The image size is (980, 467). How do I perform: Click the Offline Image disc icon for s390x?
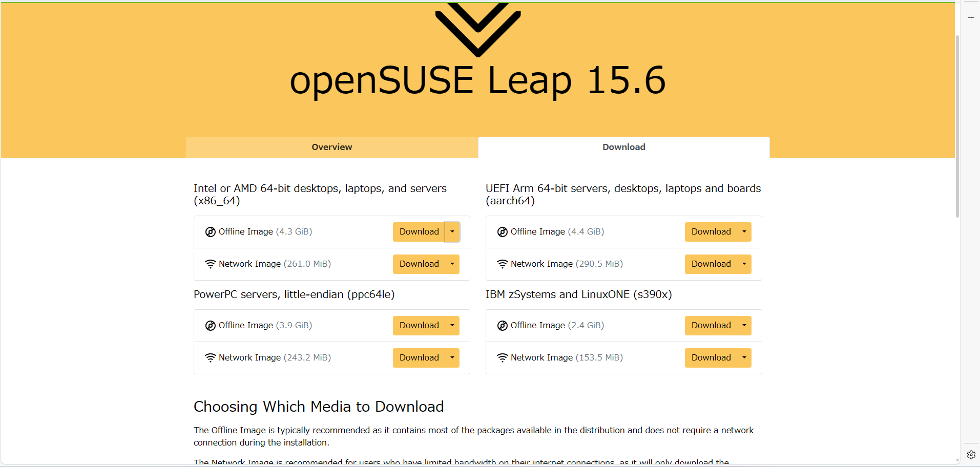tap(502, 325)
